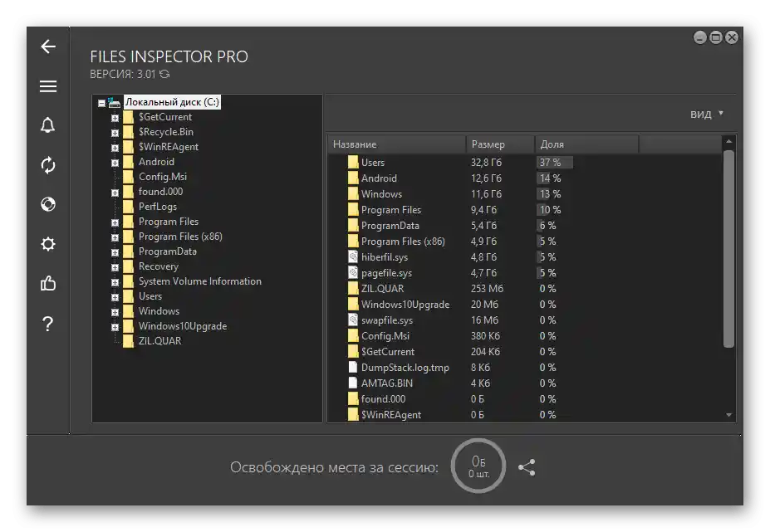Select Program Files row in the file list

point(526,209)
